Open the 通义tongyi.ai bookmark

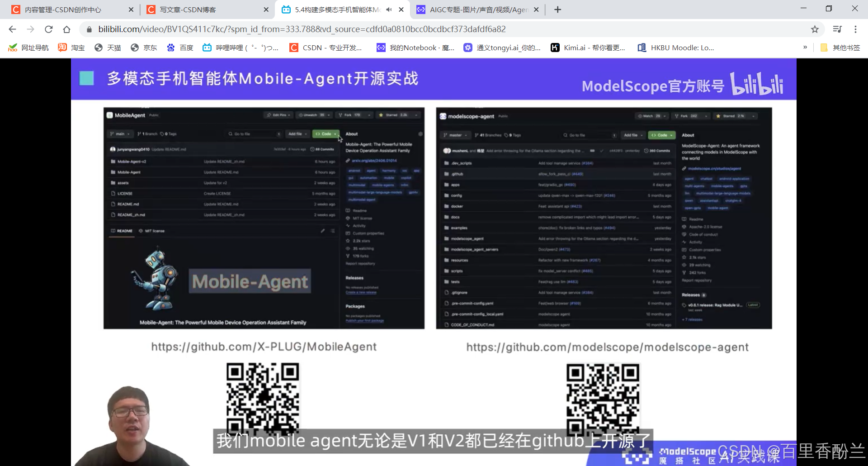click(502, 48)
